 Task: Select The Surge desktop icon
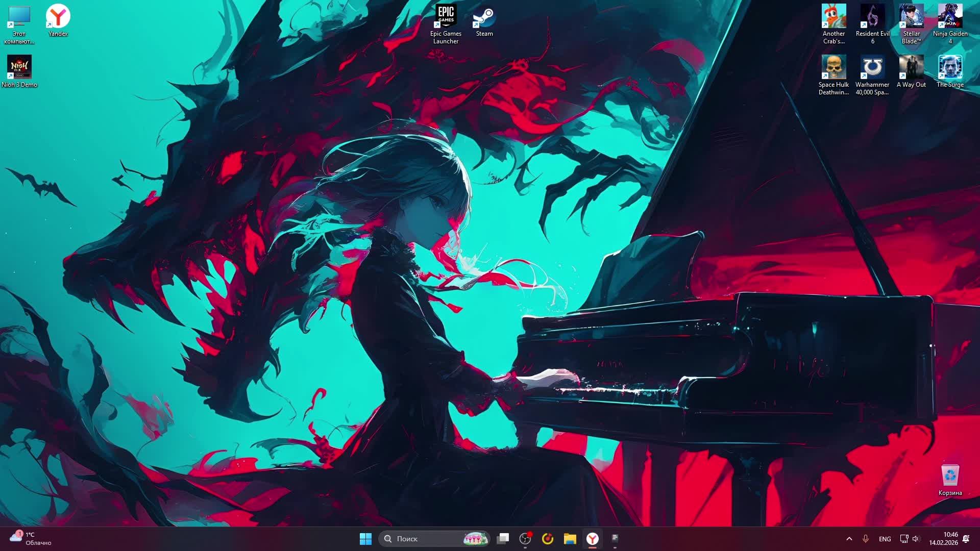pos(950,68)
